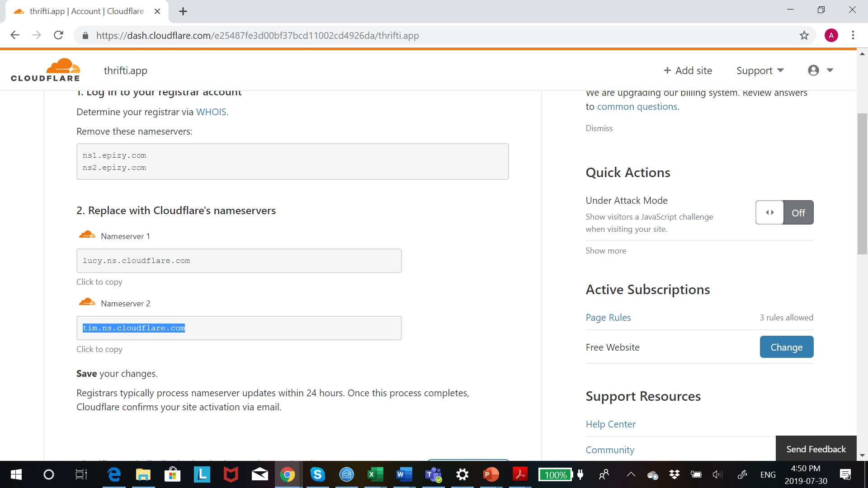Open the Chrome profile avatar
This screenshot has height=488, width=868.
click(831, 35)
